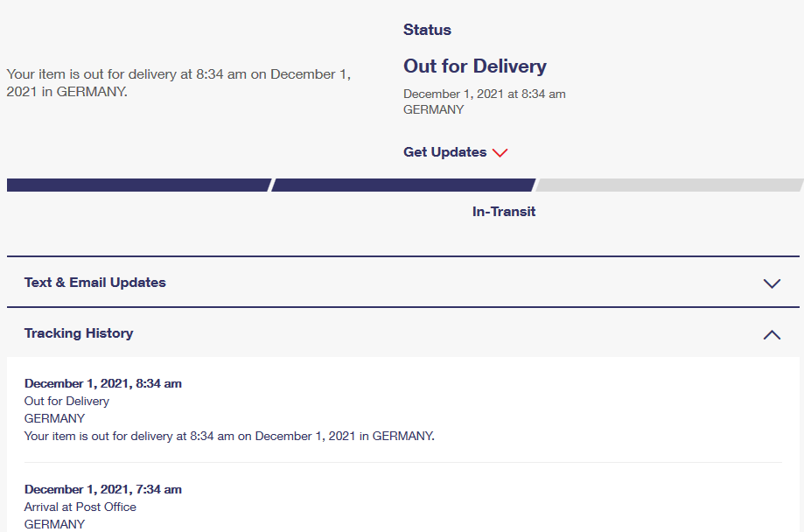804x532 pixels.
Task: Click the Text & Email Updates heading
Action: pyautogui.click(x=95, y=283)
